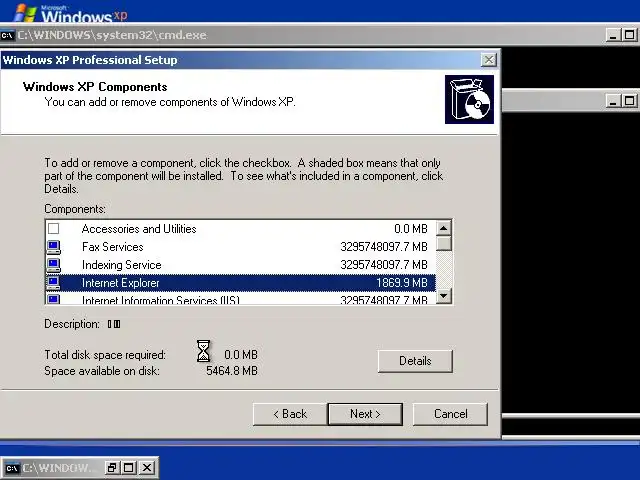Maximize the second background window
This screenshot has height=480, width=640.
pos(629,100)
